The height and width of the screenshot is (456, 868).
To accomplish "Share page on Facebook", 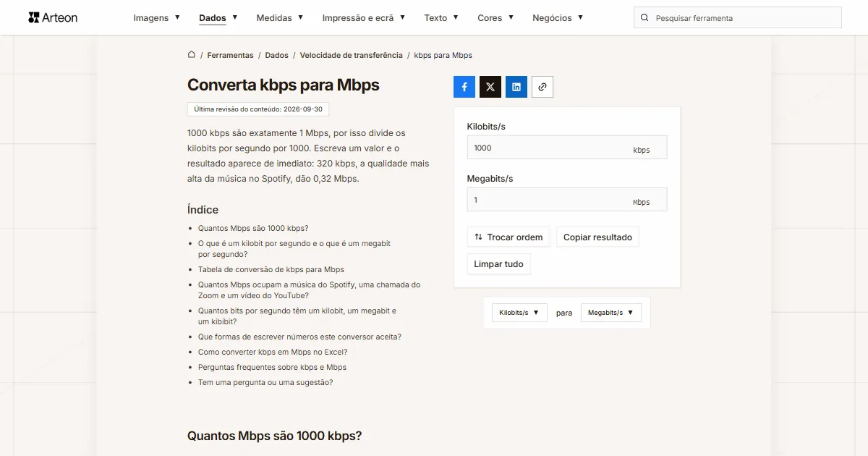I will coord(464,87).
